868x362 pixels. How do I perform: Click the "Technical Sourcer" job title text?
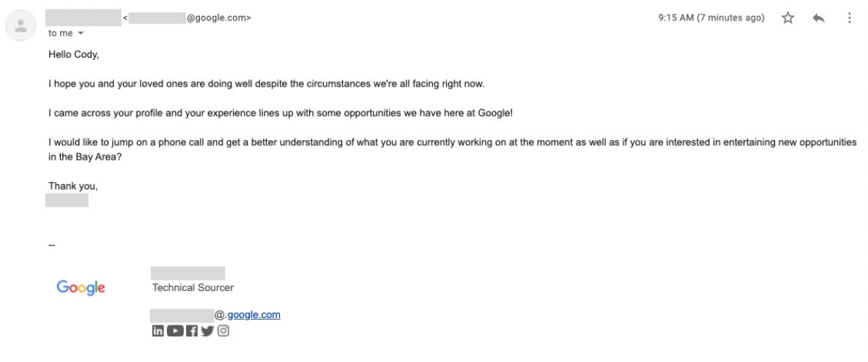click(193, 288)
